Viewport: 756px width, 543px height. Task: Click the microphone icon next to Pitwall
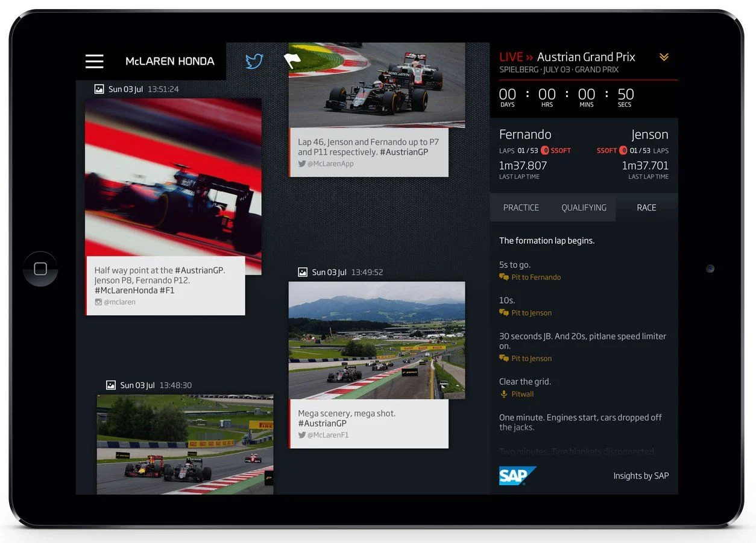click(504, 394)
